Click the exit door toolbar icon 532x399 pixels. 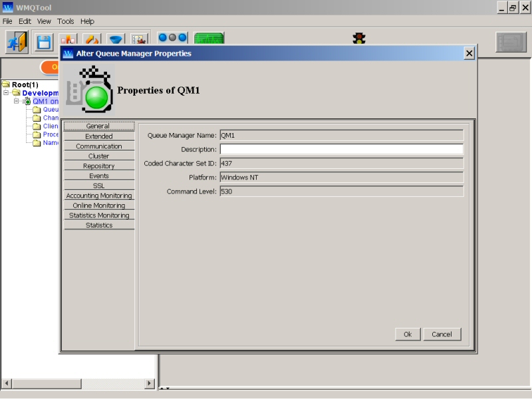click(x=17, y=42)
